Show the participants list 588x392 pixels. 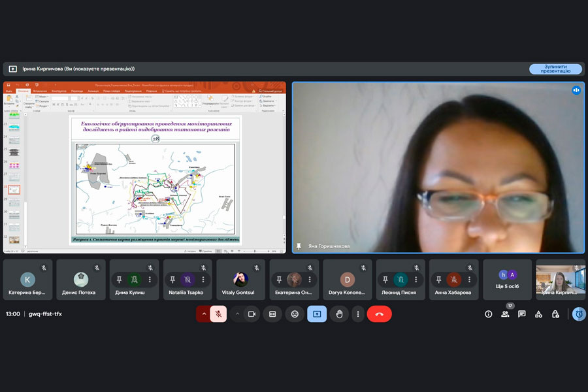pos(505,314)
